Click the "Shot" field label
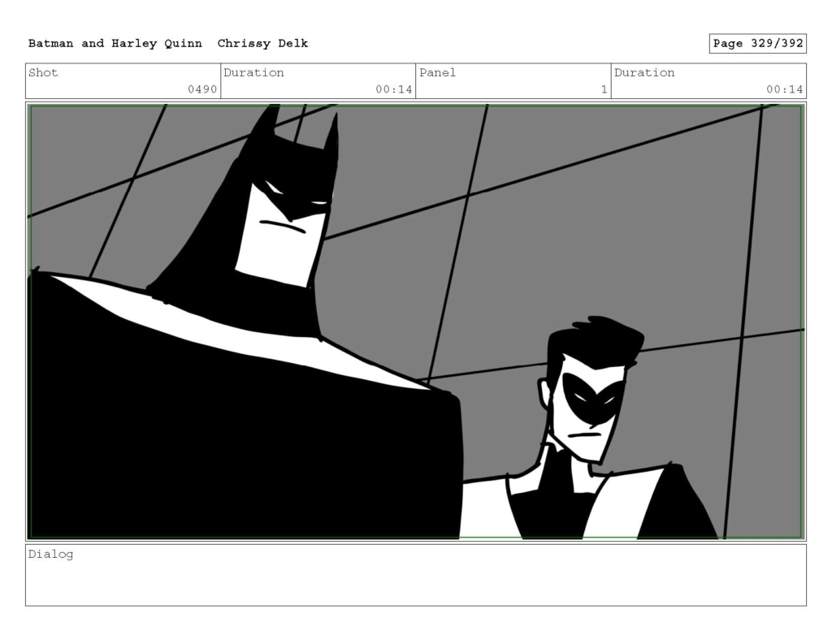 click(x=43, y=72)
